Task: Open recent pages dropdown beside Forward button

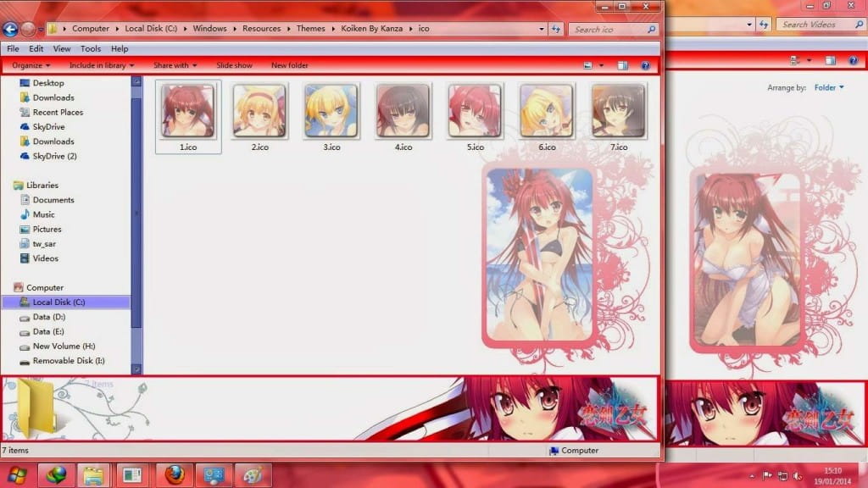Action: coord(41,30)
